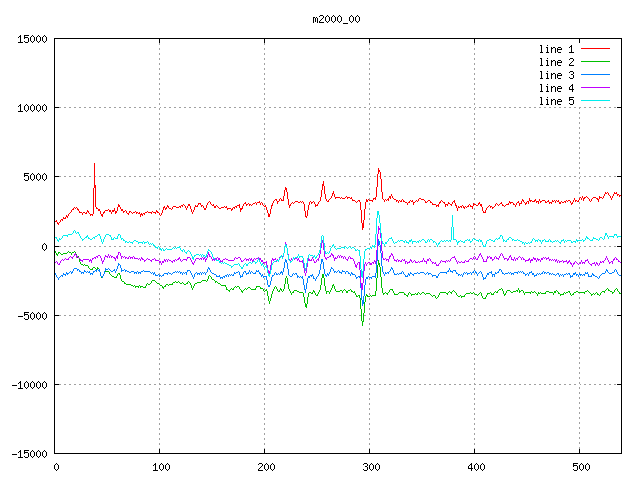Click the 10000 y-axis tick label
Image resolution: width=640 pixels, height=480 pixels.
[32, 108]
